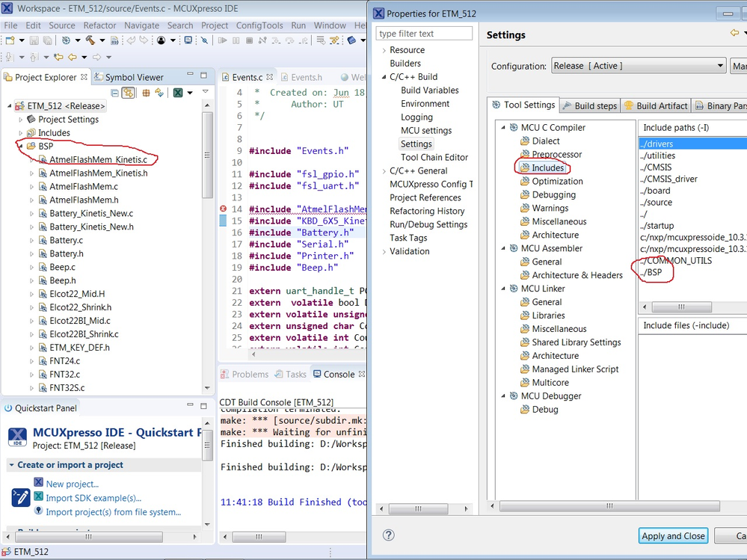The image size is (747, 560).
Task: Switch to the Problems tab
Action: pyautogui.click(x=245, y=375)
